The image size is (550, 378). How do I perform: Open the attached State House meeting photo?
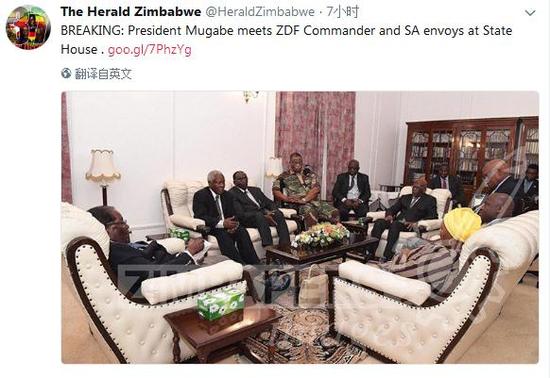300,227
